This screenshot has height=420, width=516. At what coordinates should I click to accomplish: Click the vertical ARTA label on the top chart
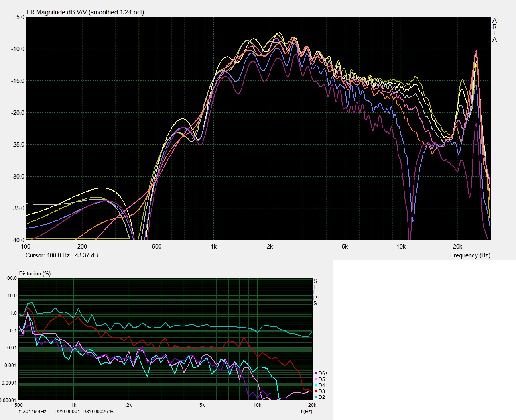pyautogui.click(x=494, y=30)
